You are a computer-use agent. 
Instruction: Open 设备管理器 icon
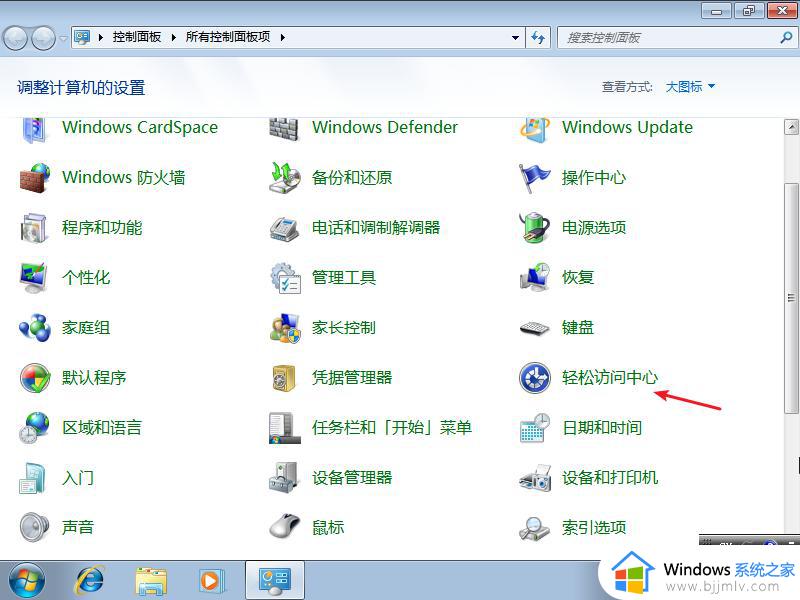pos(284,478)
